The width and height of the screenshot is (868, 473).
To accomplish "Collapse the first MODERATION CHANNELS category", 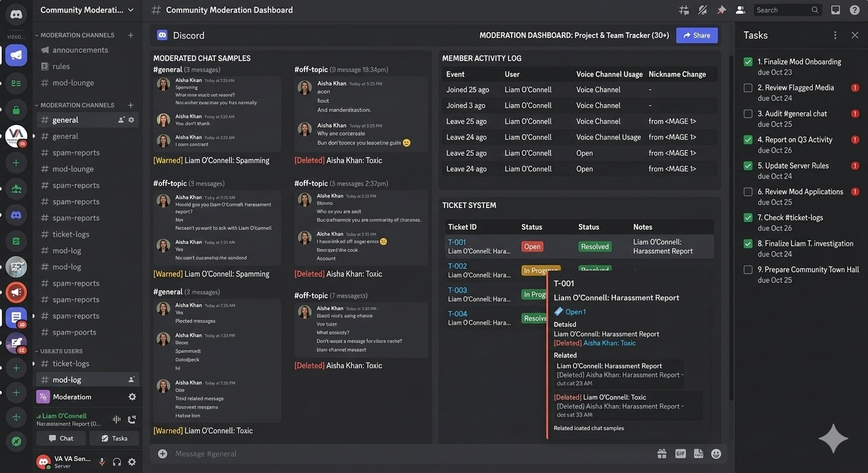I will click(77, 35).
